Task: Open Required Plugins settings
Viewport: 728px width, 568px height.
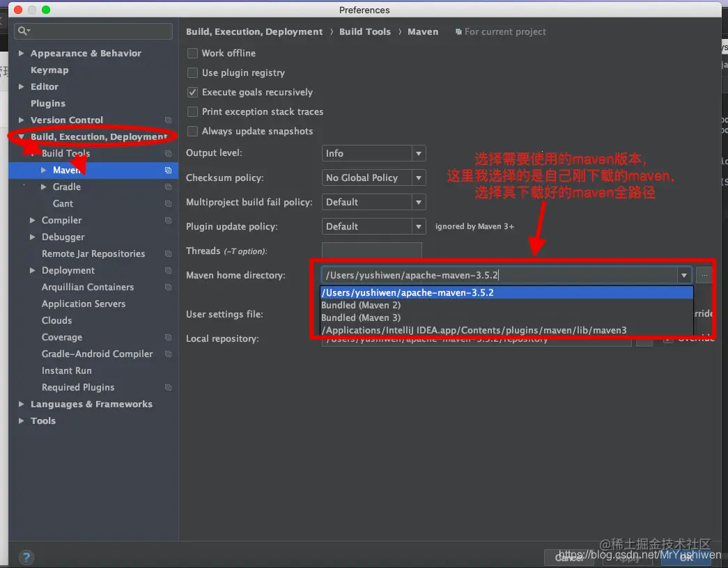Action: click(x=78, y=388)
